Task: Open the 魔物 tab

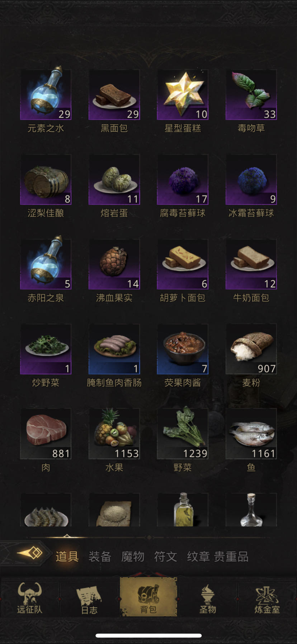Action: pyautogui.click(x=133, y=556)
